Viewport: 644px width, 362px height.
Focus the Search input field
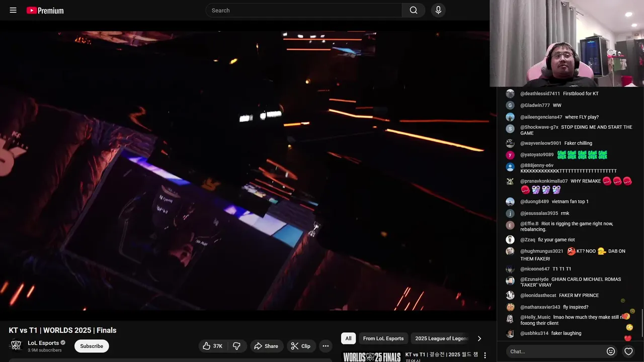click(x=304, y=10)
